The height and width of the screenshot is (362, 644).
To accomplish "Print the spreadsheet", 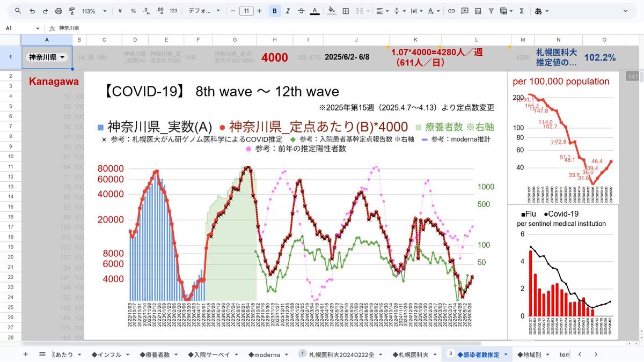I will coord(58,11).
